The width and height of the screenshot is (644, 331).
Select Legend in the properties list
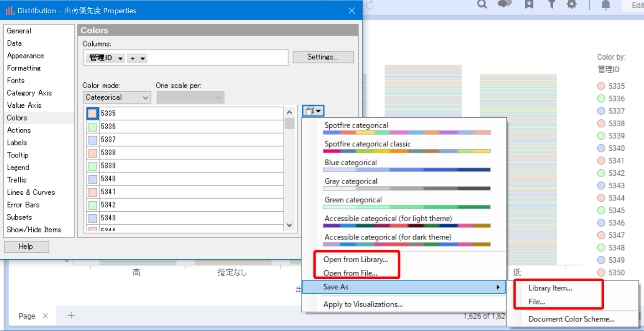tap(18, 167)
